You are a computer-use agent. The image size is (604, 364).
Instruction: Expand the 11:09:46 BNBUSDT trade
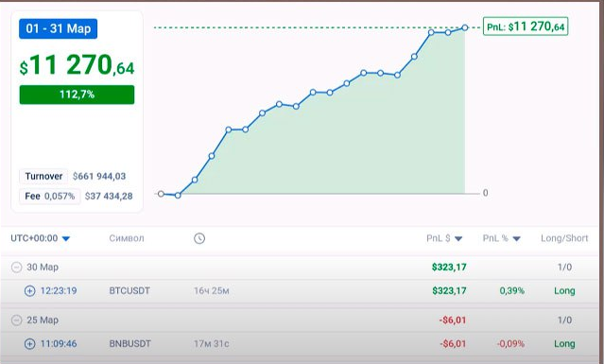tap(29, 344)
